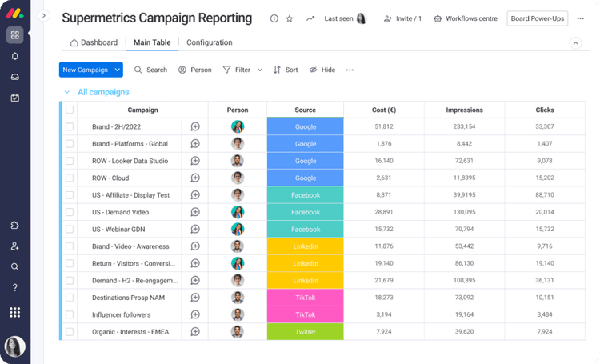Check ROW - Cloud row checkbox
This screenshot has width=600, height=364.
pos(70,178)
